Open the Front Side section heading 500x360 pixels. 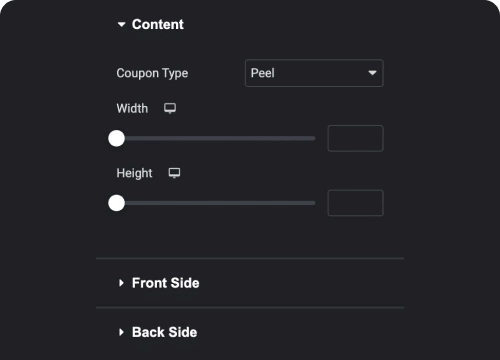[x=166, y=283]
